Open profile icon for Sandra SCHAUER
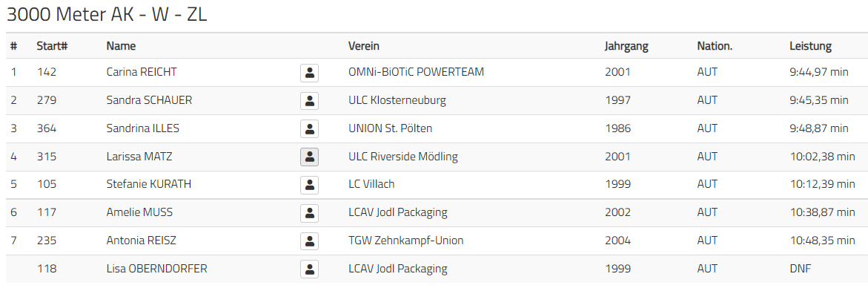 [309, 101]
